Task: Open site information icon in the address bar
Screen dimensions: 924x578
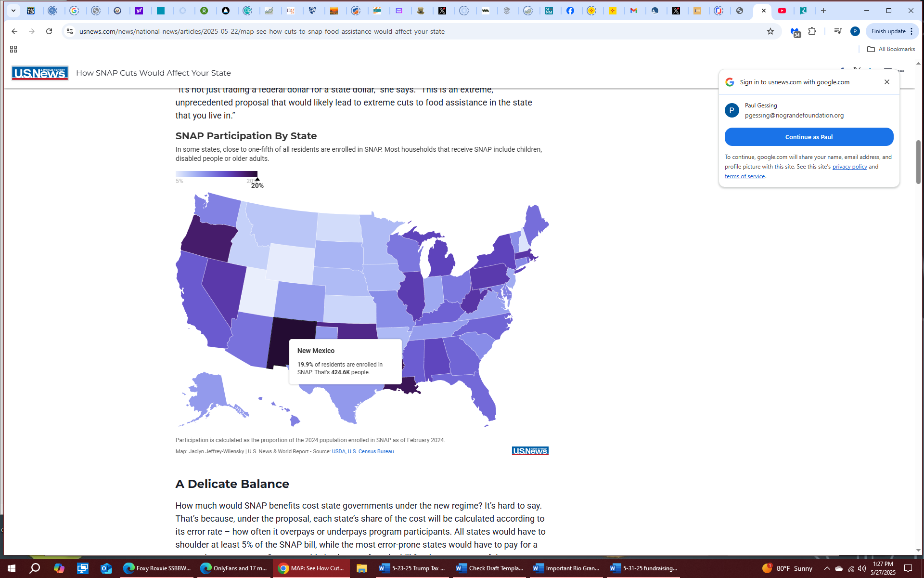Action: 70,31
